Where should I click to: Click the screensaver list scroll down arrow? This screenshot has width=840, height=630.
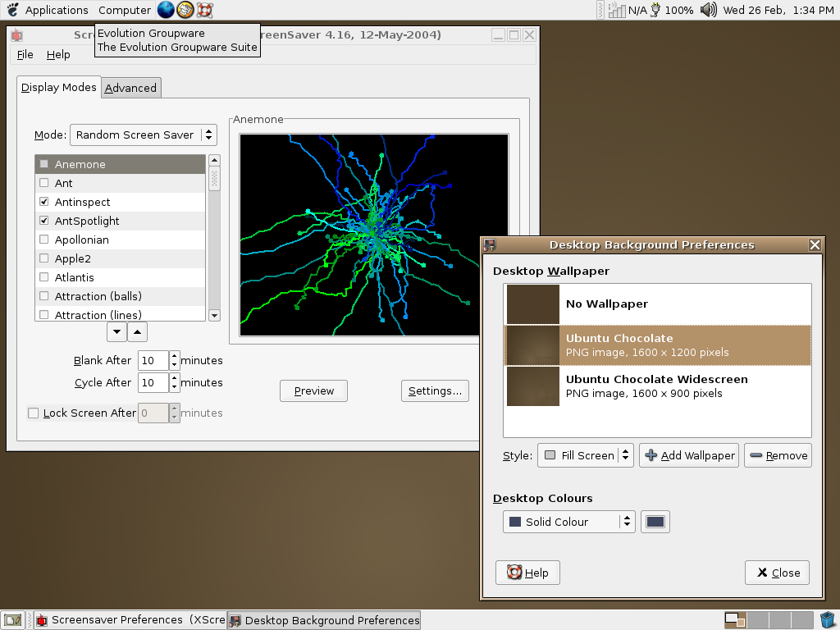tap(214, 316)
